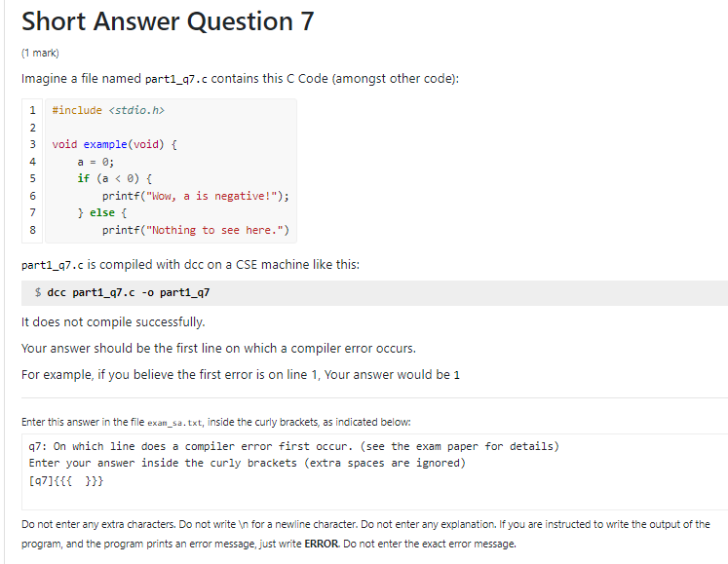The width and height of the screenshot is (728, 564).
Task: Click the "Wow, a is negative!" printf line
Action: (196, 196)
